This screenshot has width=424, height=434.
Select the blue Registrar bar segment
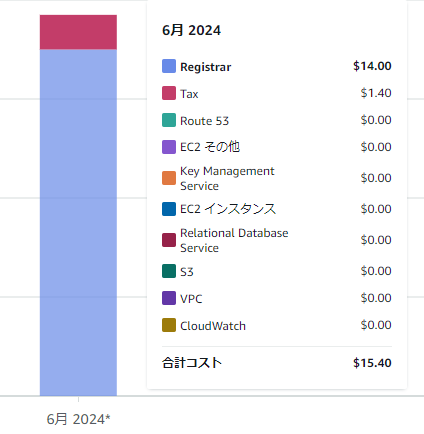point(78,223)
